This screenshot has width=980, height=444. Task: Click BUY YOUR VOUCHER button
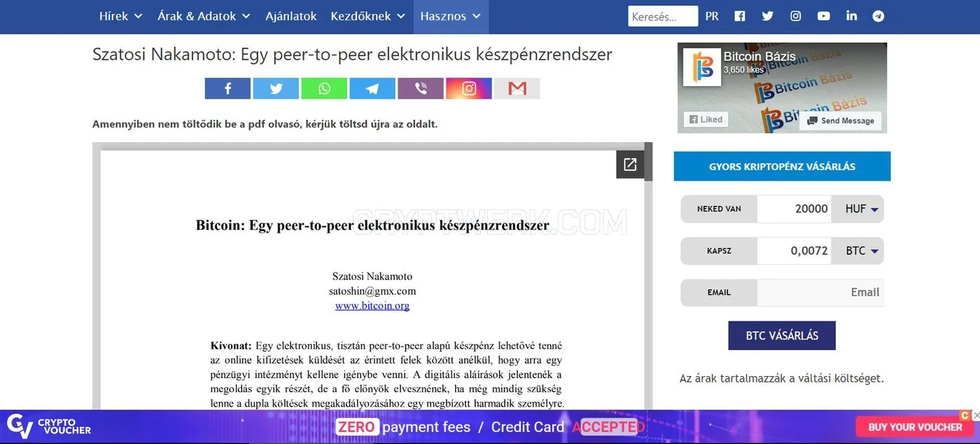tap(915, 426)
